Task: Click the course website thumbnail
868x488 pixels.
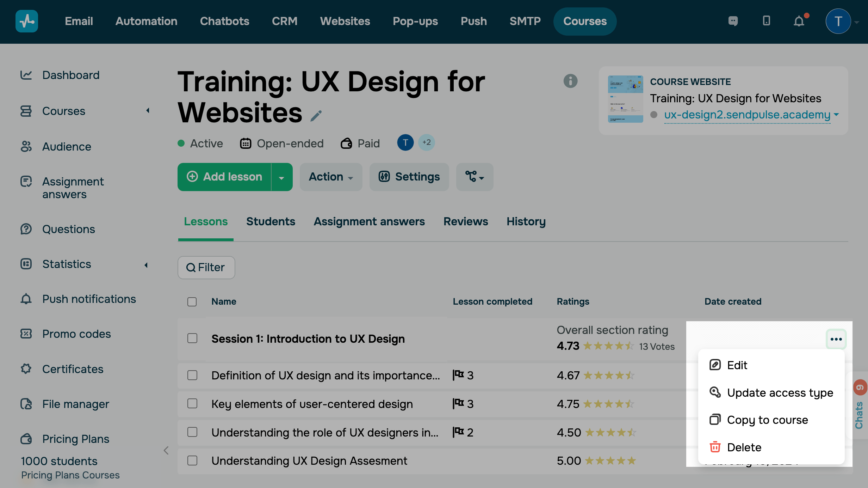Action: coord(625,99)
